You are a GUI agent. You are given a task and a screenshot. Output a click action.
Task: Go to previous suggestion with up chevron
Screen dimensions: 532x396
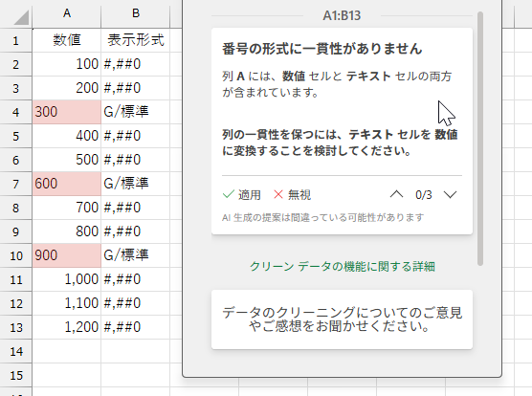tap(396, 194)
